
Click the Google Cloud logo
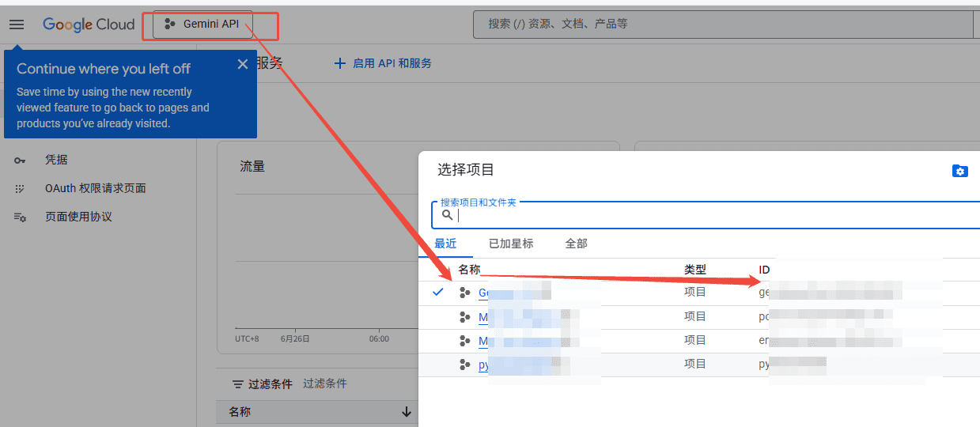pyautogui.click(x=89, y=25)
